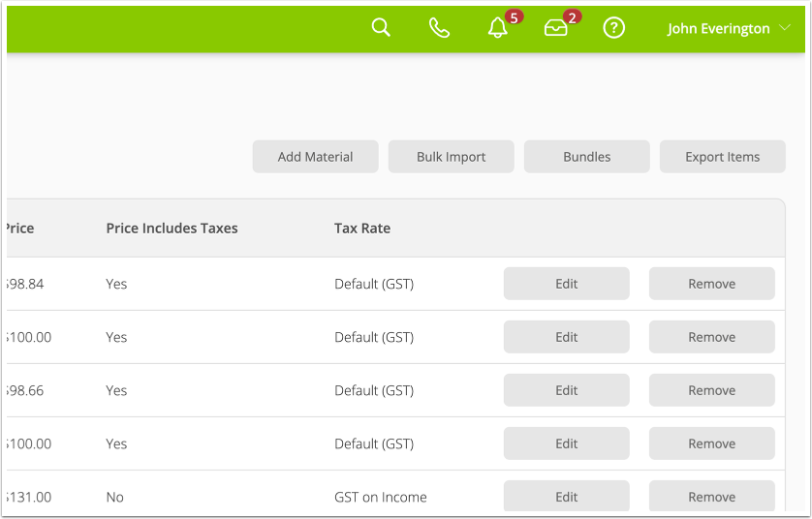This screenshot has height=519, width=812.
Task: Select the Price Includes Taxes column header
Action: 172,229
